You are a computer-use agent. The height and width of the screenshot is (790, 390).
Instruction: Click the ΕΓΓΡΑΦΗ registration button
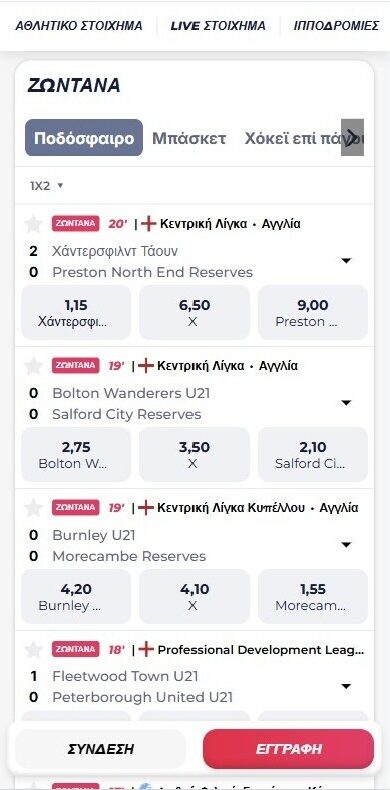point(288,749)
